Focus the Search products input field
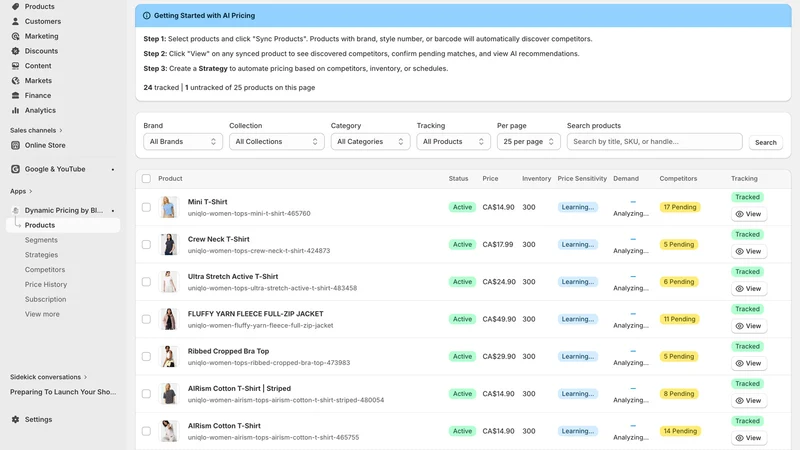 point(655,141)
